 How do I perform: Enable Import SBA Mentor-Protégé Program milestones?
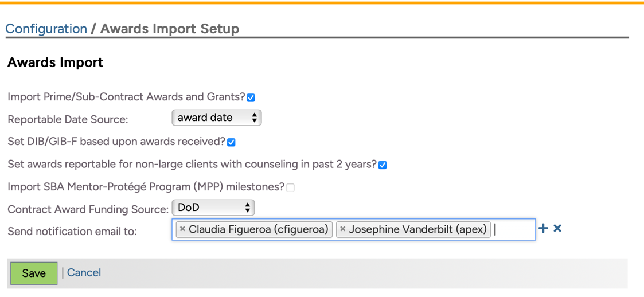[291, 187]
